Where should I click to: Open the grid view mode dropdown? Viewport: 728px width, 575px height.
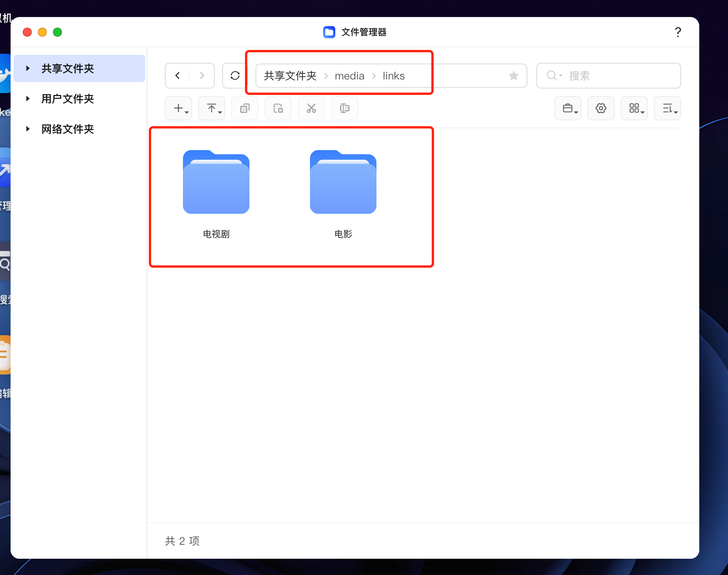pos(634,109)
